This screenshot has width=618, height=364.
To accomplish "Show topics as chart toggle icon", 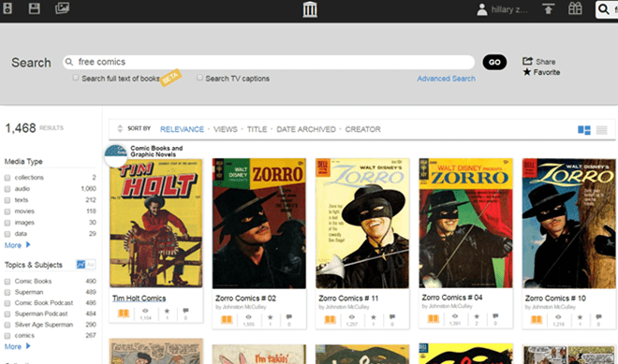I will click(81, 264).
